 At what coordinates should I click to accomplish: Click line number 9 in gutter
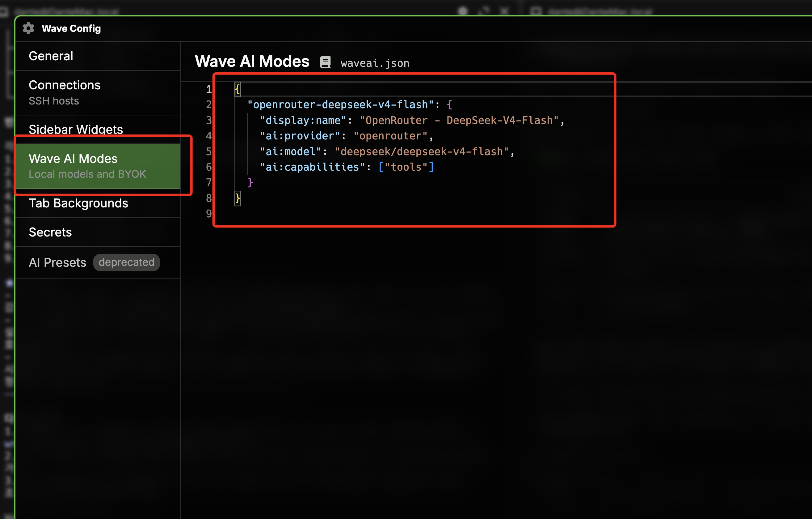209,214
